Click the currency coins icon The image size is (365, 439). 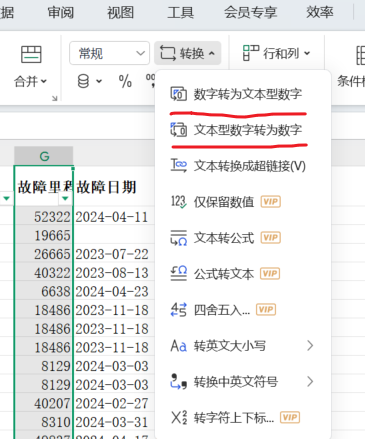(83, 81)
